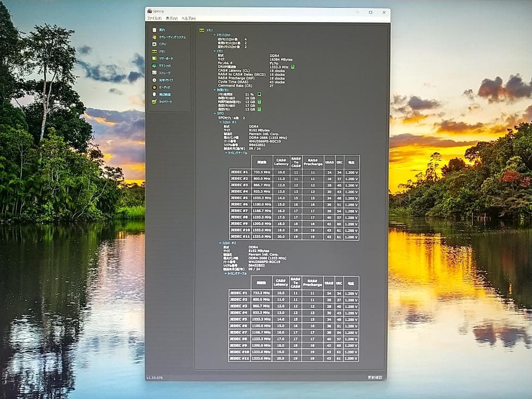This screenshot has width=532, height=399.
Task: Open the Network (ネットワーク) sidebar icon
Action: click(x=155, y=101)
